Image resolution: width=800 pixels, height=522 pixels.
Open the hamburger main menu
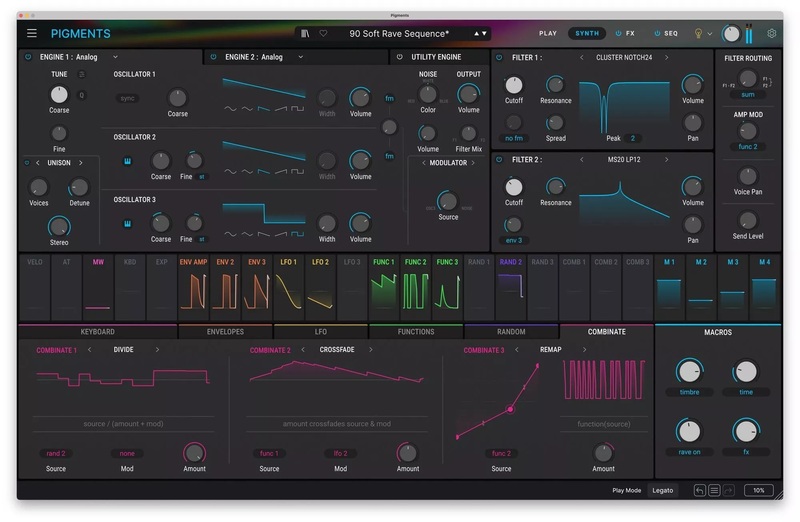[32, 33]
